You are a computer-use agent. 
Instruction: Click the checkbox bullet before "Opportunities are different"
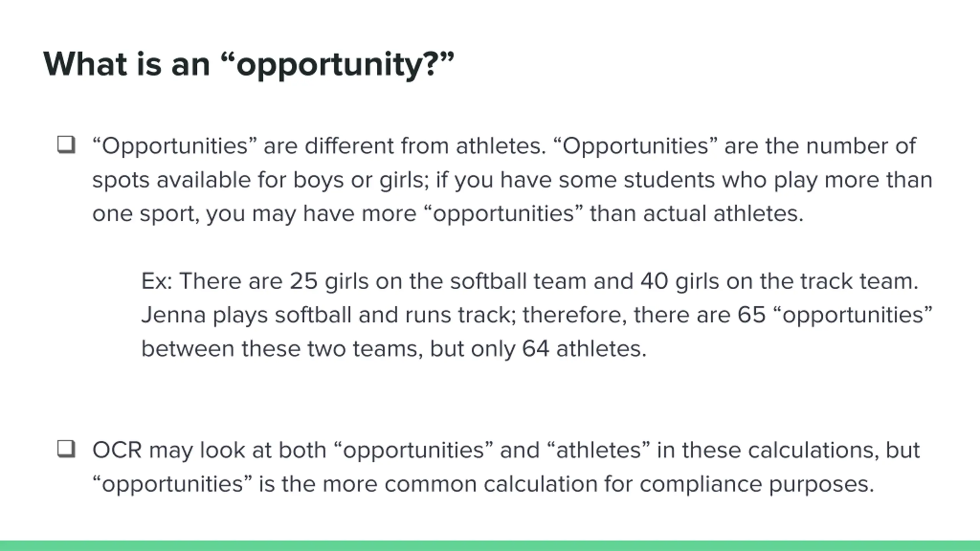tap(66, 145)
